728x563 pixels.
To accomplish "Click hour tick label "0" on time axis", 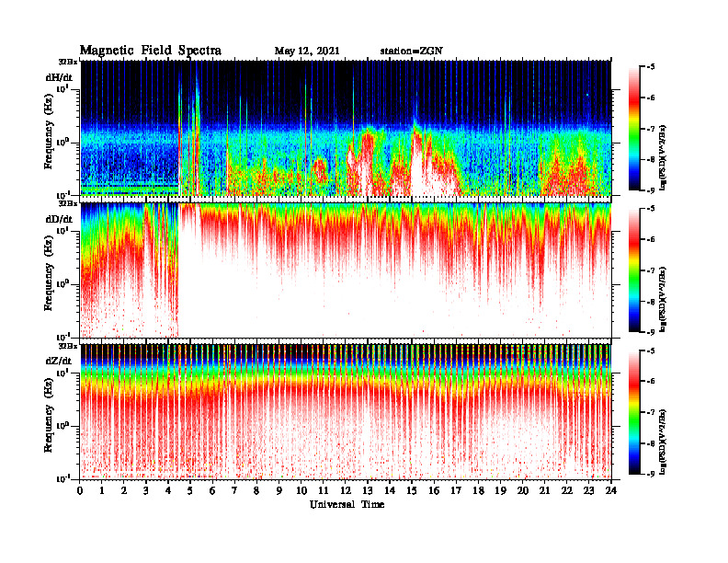I will pos(80,491).
